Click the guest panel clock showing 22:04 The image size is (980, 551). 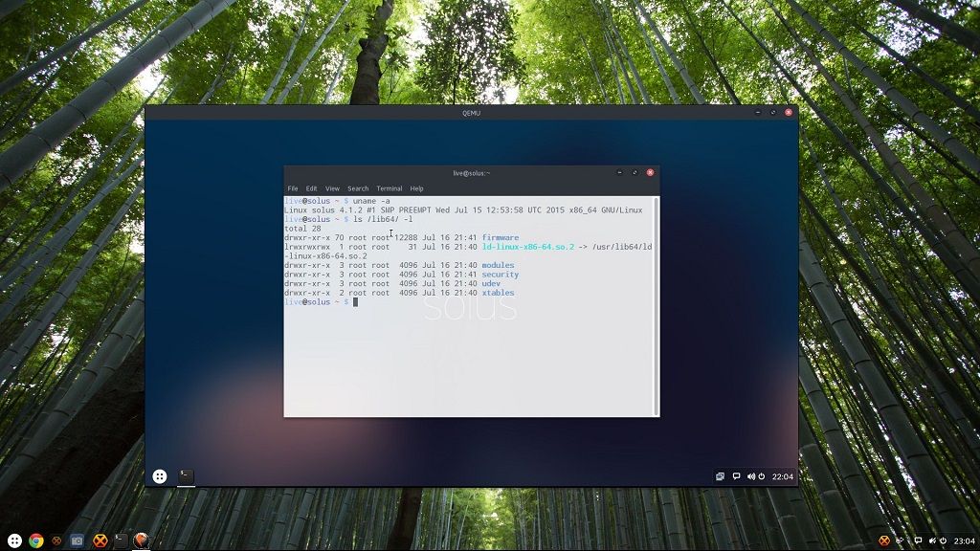point(782,476)
